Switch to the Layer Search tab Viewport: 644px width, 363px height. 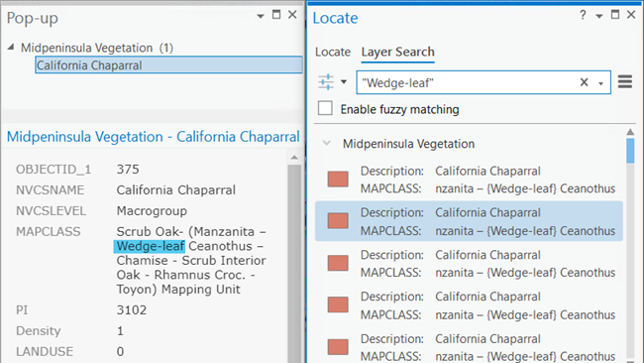[397, 52]
